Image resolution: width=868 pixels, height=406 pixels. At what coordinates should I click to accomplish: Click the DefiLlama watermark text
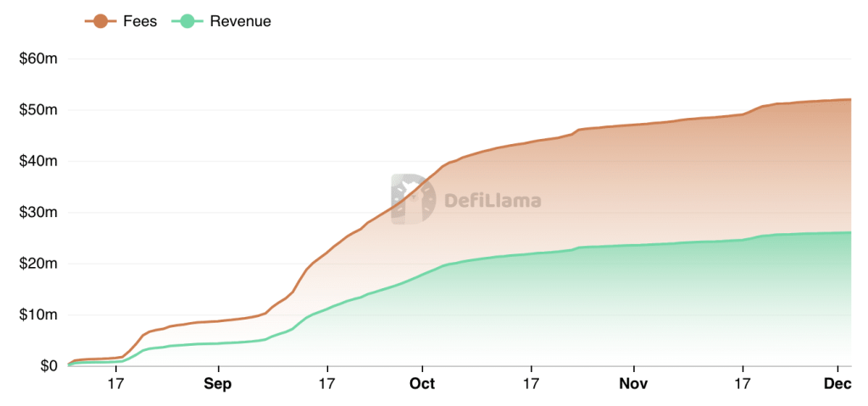point(492,201)
